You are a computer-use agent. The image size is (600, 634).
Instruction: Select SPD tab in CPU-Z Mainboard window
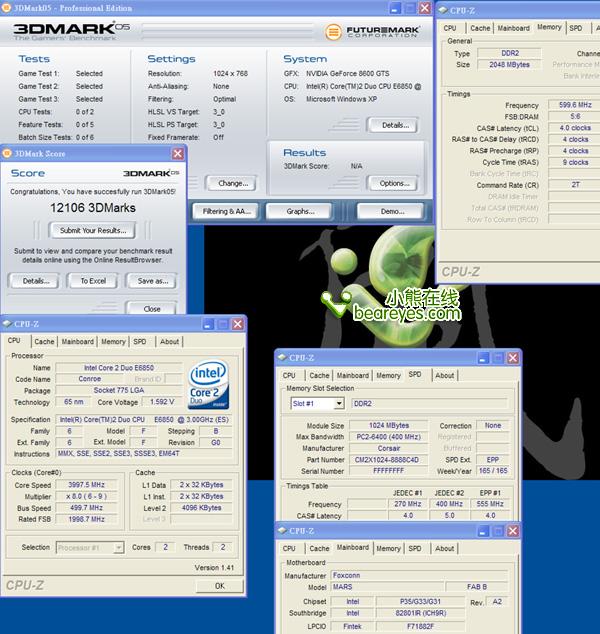pyautogui.click(x=415, y=549)
